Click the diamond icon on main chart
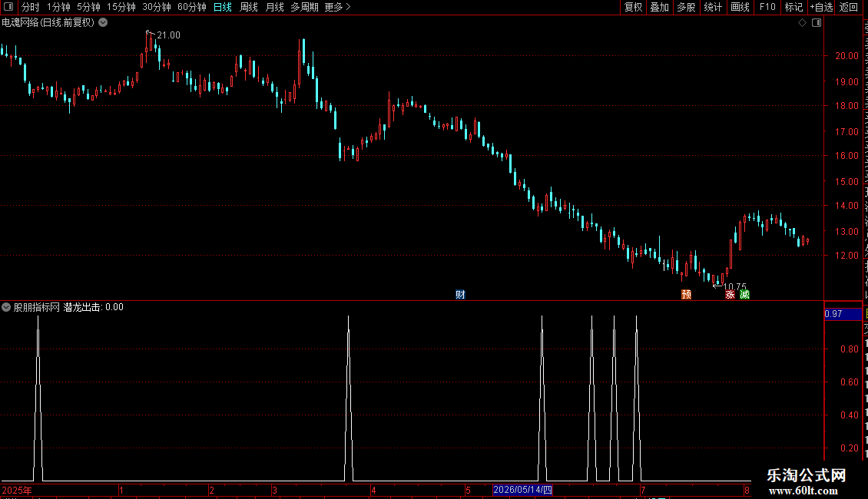Viewport: 868px width, 499px height. 802,23
